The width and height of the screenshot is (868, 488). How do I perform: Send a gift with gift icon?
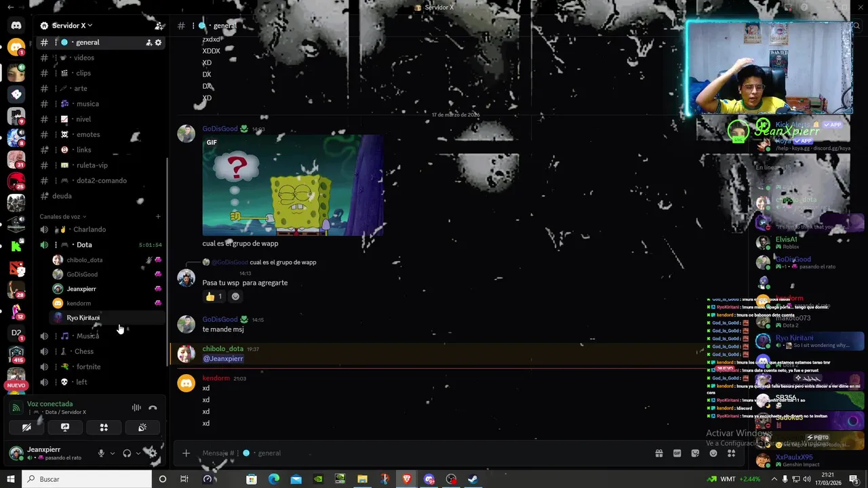(658, 453)
